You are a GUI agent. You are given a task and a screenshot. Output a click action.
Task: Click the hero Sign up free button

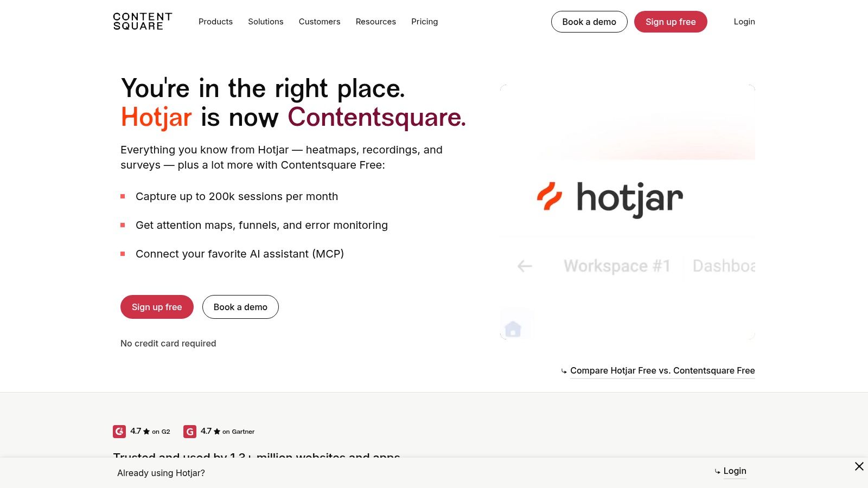(157, 307)
